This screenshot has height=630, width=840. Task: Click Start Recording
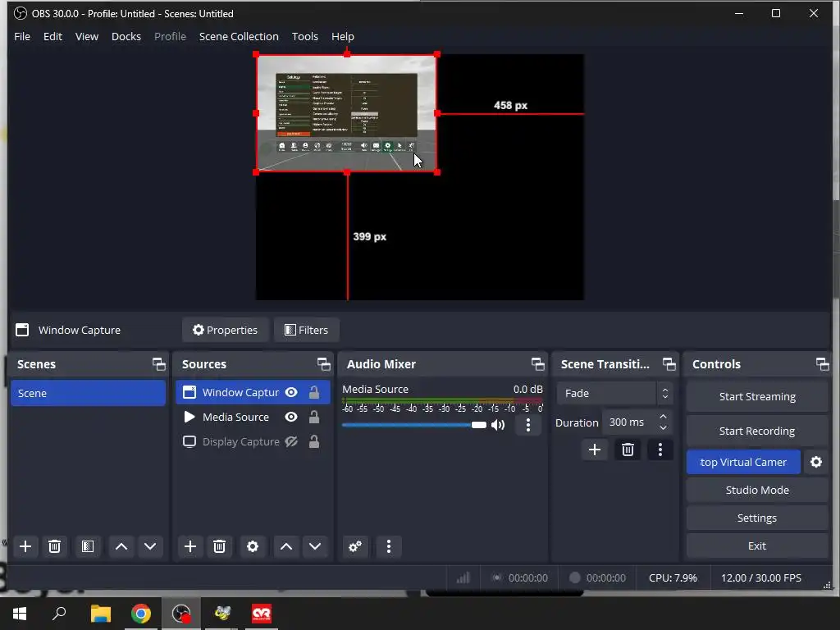click(x=757, y=431)
